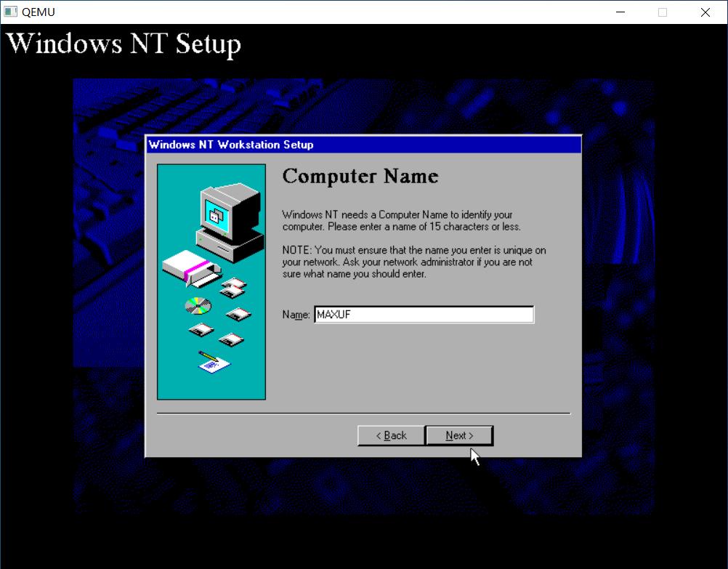
Task: Click the notepad and pencil icon
Action: (211, 361)
